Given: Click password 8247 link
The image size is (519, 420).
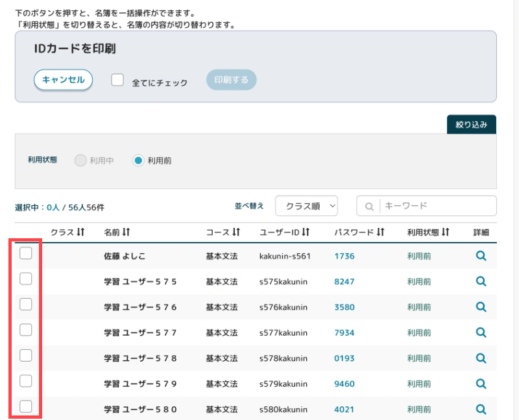Looking at the screenshot, I should click(x=344, y=282).
